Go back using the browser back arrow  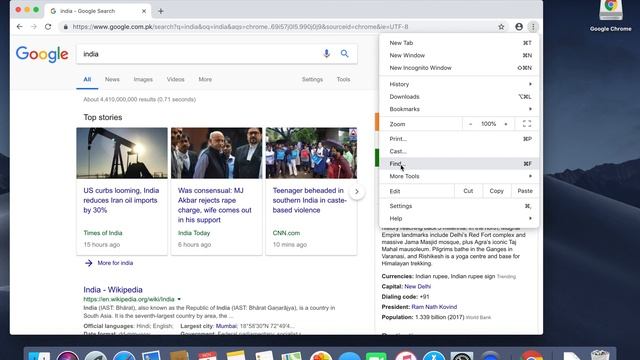[x=20, y=27]
